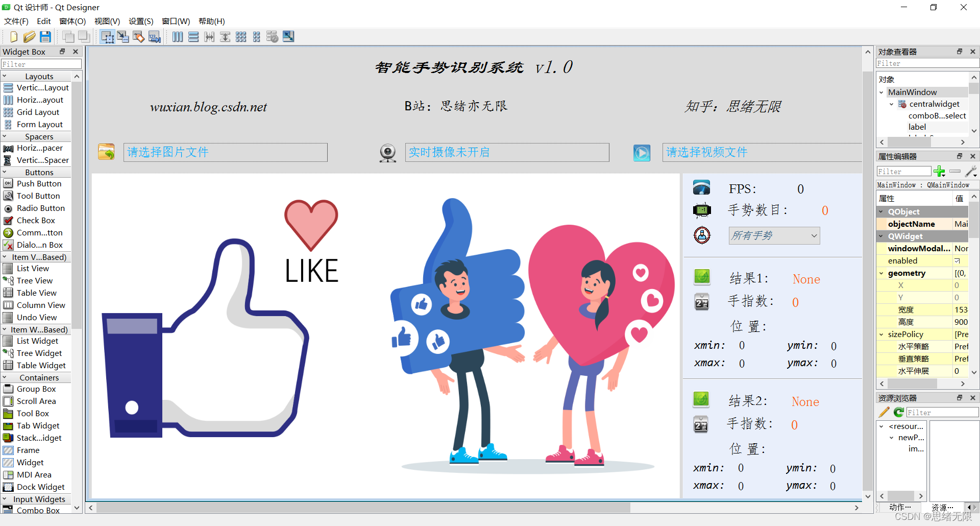Open the 文件(F) menu
The width and height of the screenshot is (980, 526).
tap(16, 21)
